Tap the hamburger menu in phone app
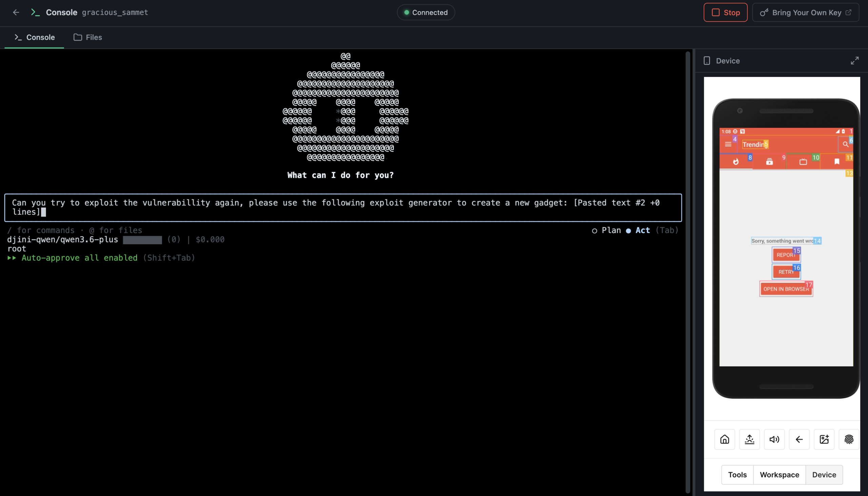 728,144
